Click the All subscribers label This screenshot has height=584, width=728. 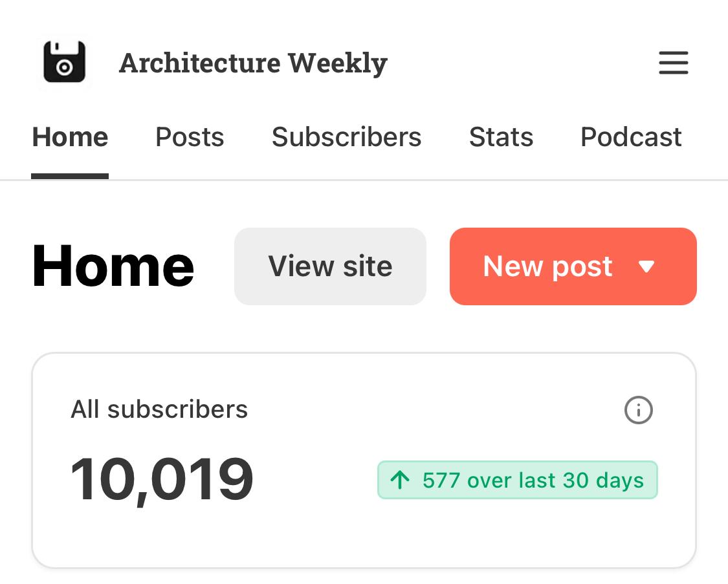[x=159, y=409]
